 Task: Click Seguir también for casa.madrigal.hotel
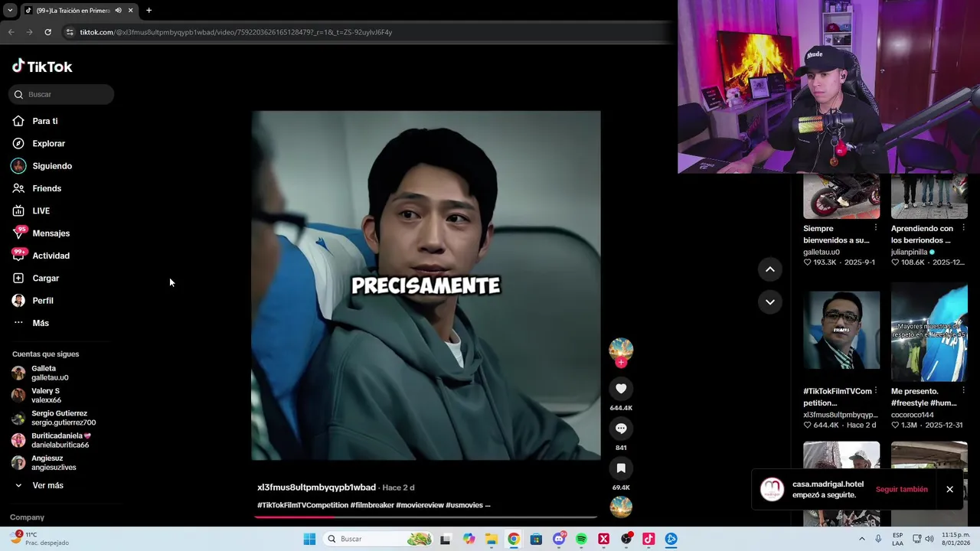tap(901, 489)
